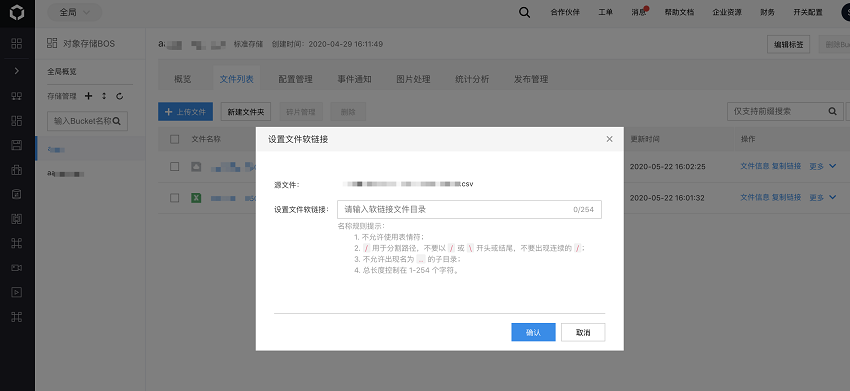Switch to the 图片处理 tab
Image resolution: width=850 pixels, height=391 pixels.
[x=413, y=79]
